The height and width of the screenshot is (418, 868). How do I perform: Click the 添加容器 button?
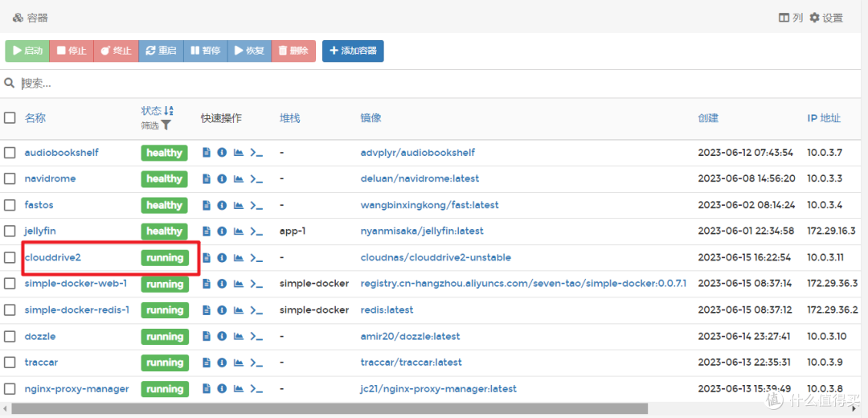[353, 51]
